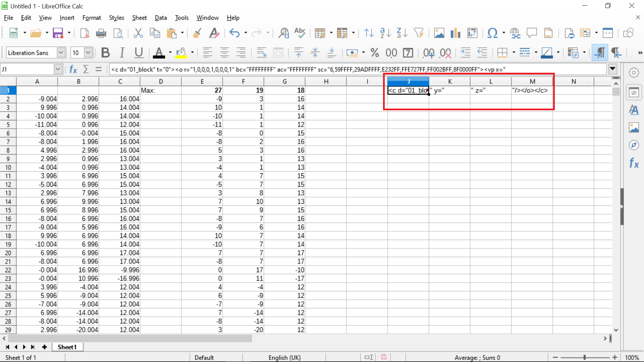Open the Data menu

pos(161,18)
